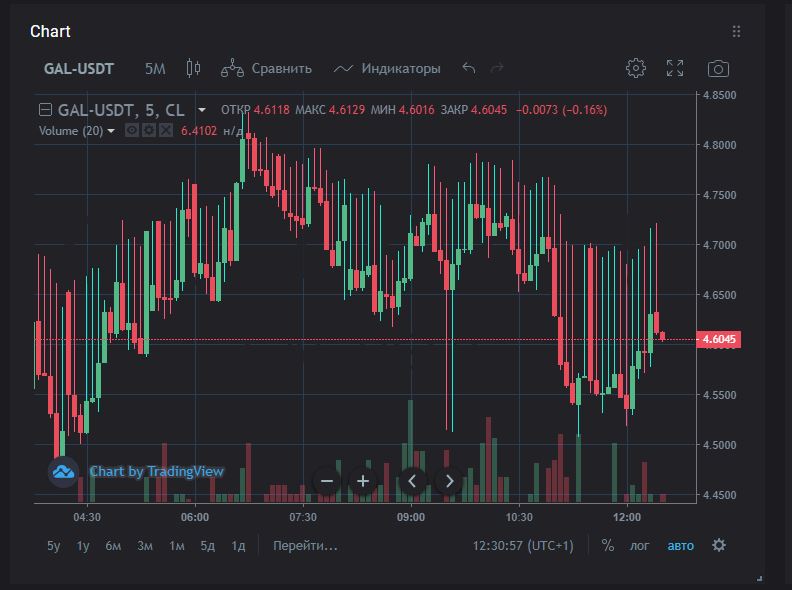Open chart settings gear in top toolbar
The width and height of the screenshot is (792, 590).
coord(635,68)
